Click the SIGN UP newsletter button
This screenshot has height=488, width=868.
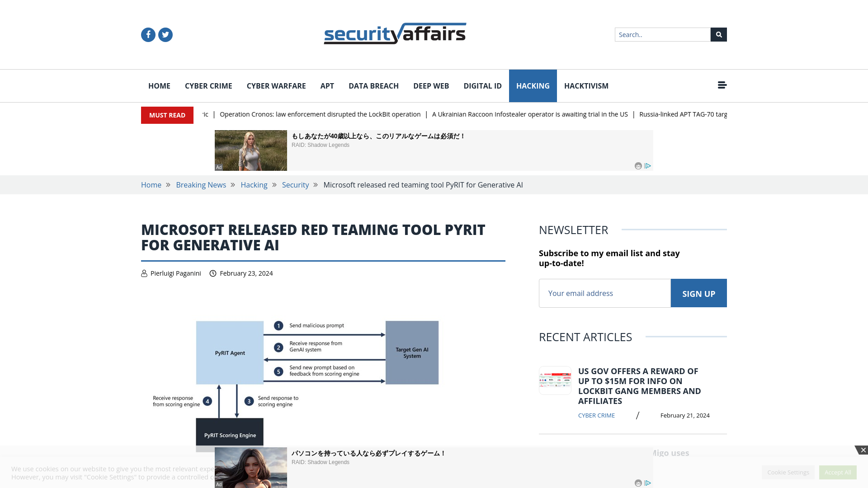(x=698, y=292)
